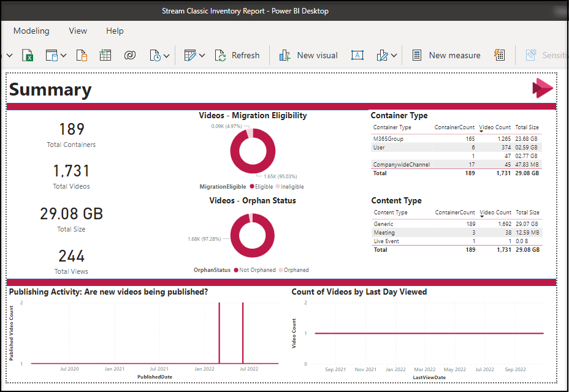Image resolution: width=569 pixels, height=392 pixels.
Task: Click New visual in the ribbon
Action: pos(308,56)
